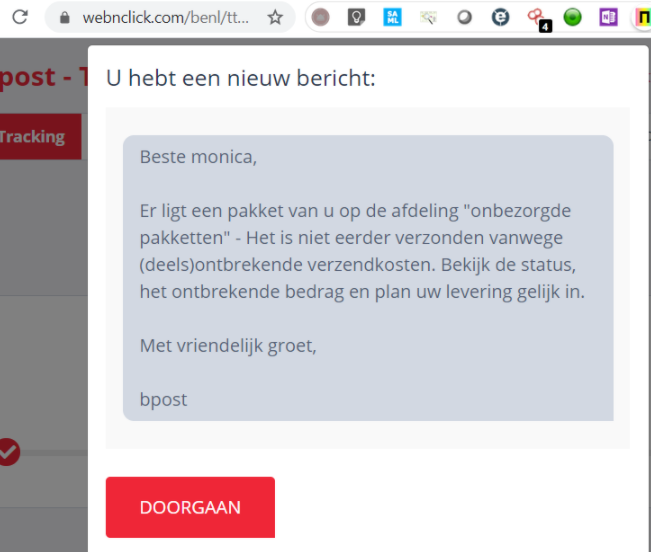
Task: Open the lightbulb note extension
Action: [356, 17]
